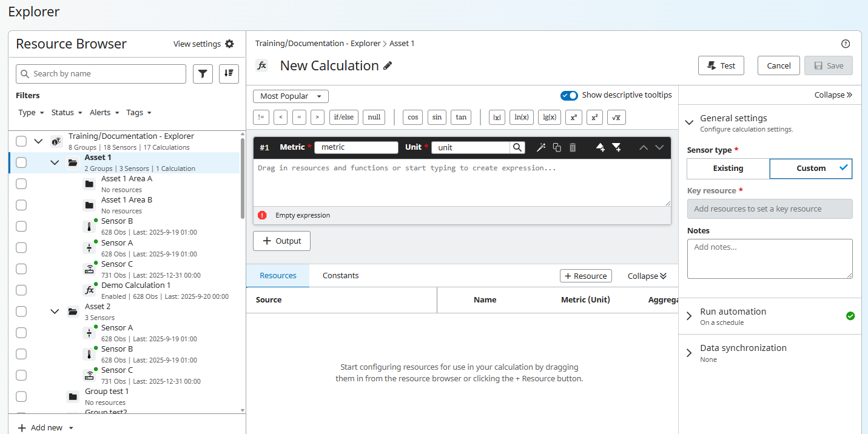Open the Alerts filter dropdown

pyautogui.click(x=104, y=113)
